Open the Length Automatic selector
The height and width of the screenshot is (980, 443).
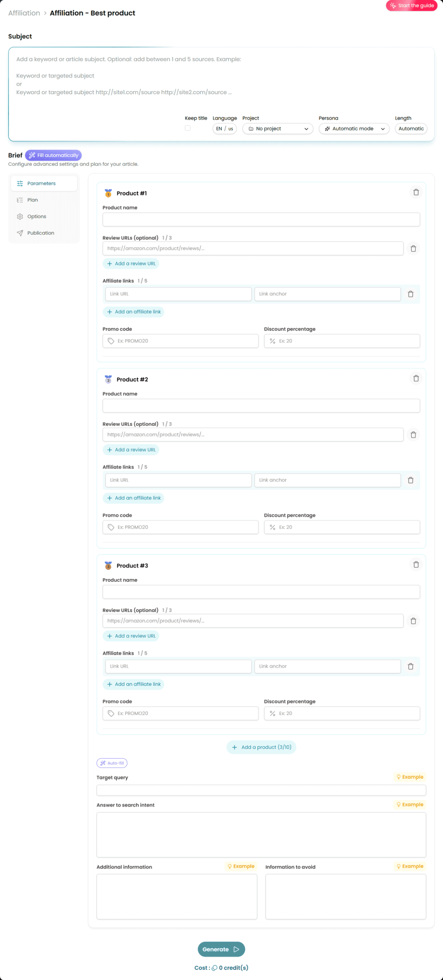[411, 129]
